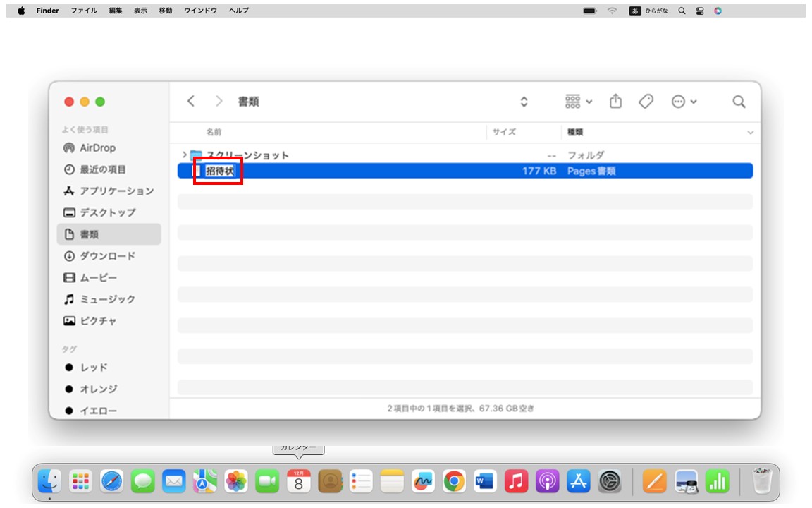This screenshot has width=812, height=508.
Task: Open the ファイル menu
Action: click(84, 11)
